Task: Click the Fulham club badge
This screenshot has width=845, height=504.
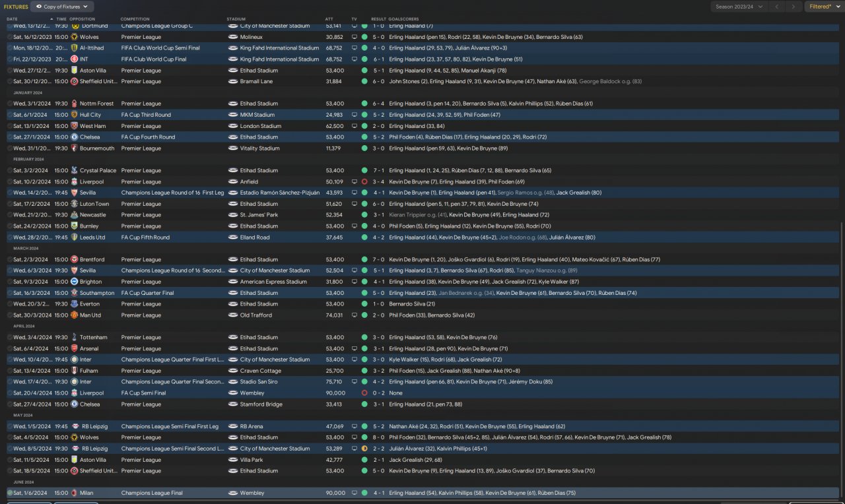Action: click(x=75, y=371)
